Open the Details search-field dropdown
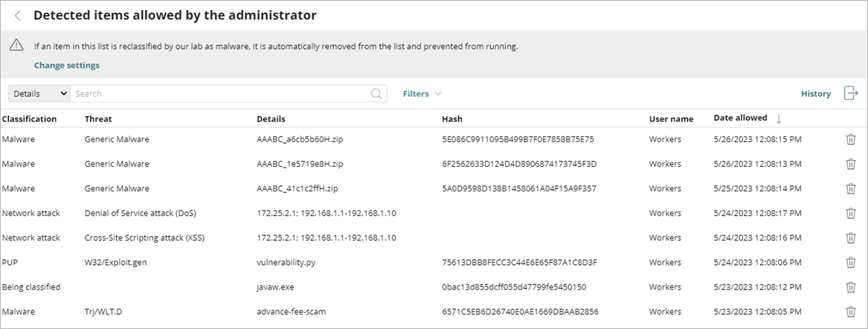Viewport: 868px width, 329px height. click(x=39, y=94)
